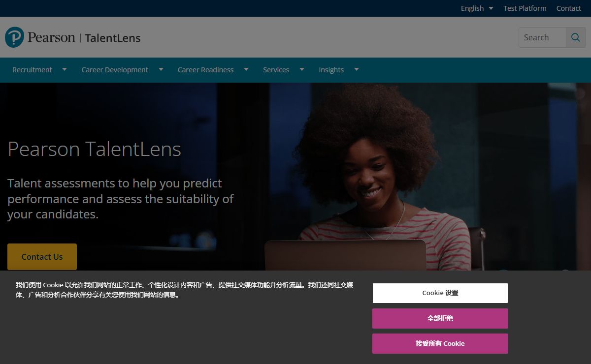Open the English language dropdown
The height and width of the screenshot is (364, 591).
click(x=477, y=8)
